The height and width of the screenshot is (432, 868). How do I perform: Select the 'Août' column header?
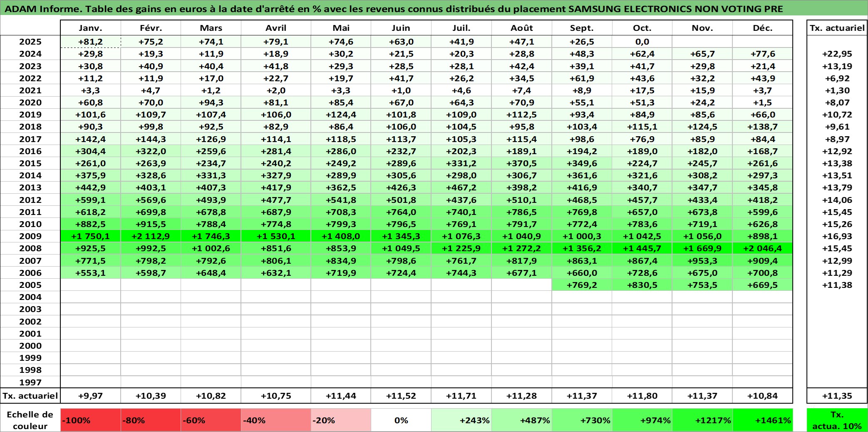point(522,28)
